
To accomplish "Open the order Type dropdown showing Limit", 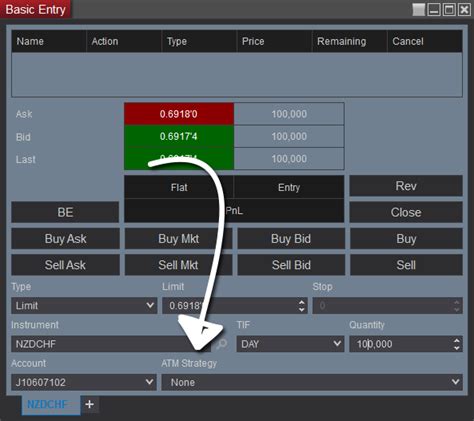I will coord(84,306).
